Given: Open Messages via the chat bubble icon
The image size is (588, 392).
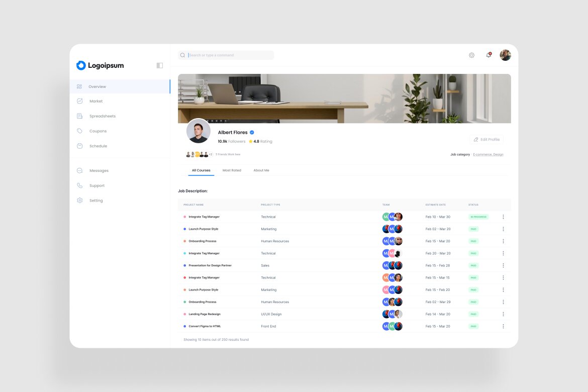Looking at the screenshot, I should tap(79, 170).
